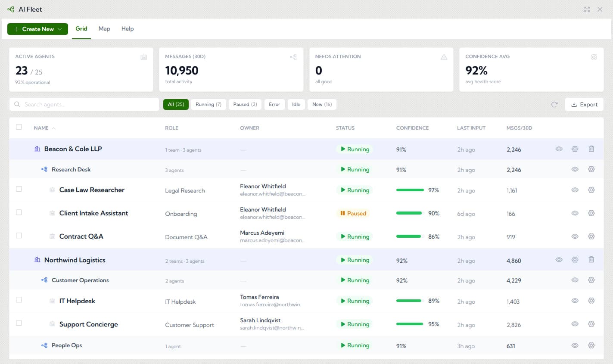The height and width of the screenshot is (364, 613).
Task: Click the AI Fleet logo icon
Action: point(11,9)
